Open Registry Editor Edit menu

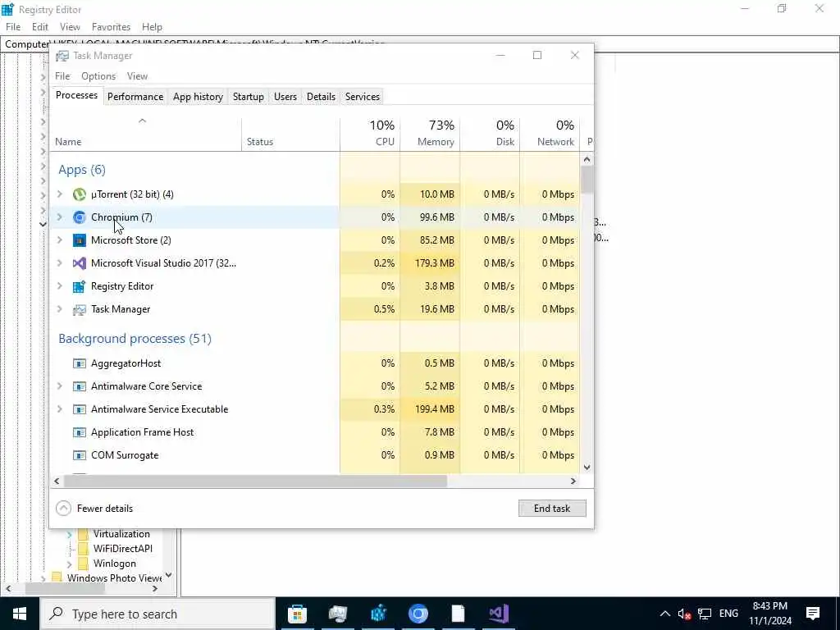(x=39, y=27)
